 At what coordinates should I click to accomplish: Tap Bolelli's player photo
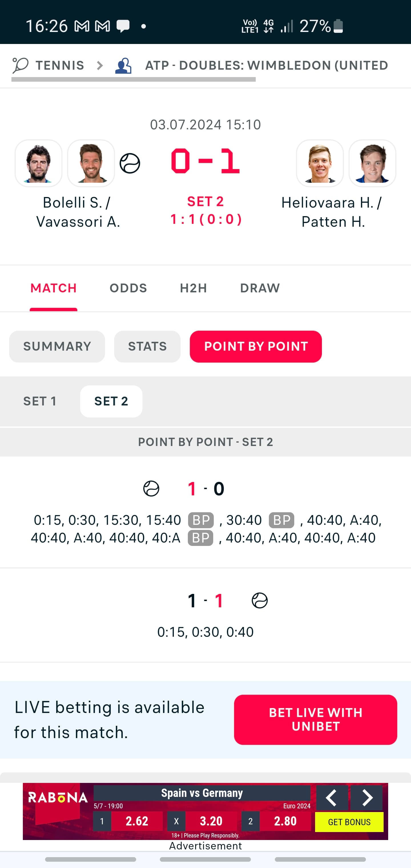click(x=39, y=163)
